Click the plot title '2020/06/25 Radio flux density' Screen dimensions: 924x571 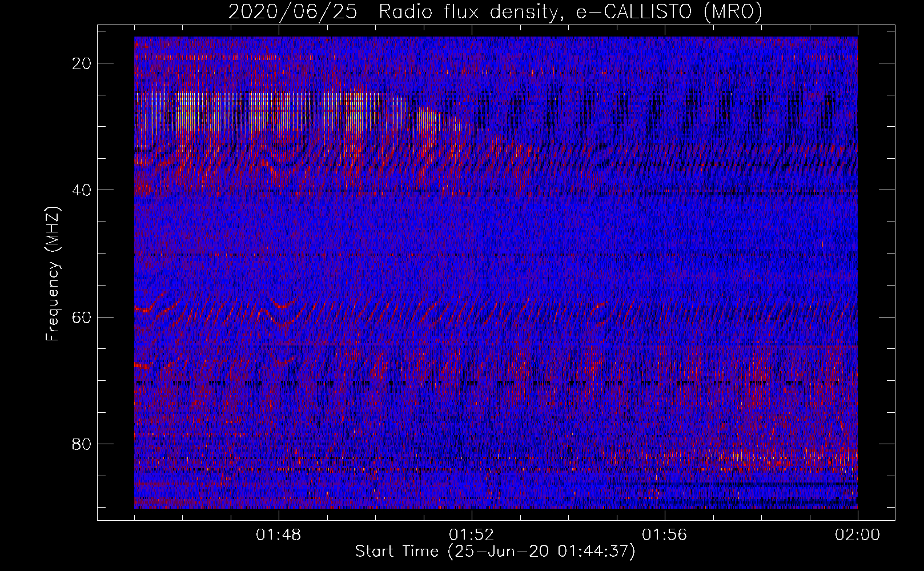[x=495, y=11]
